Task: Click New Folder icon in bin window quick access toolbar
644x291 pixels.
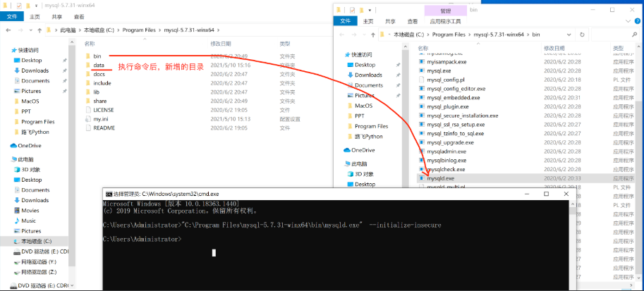Action: [360, 9]
